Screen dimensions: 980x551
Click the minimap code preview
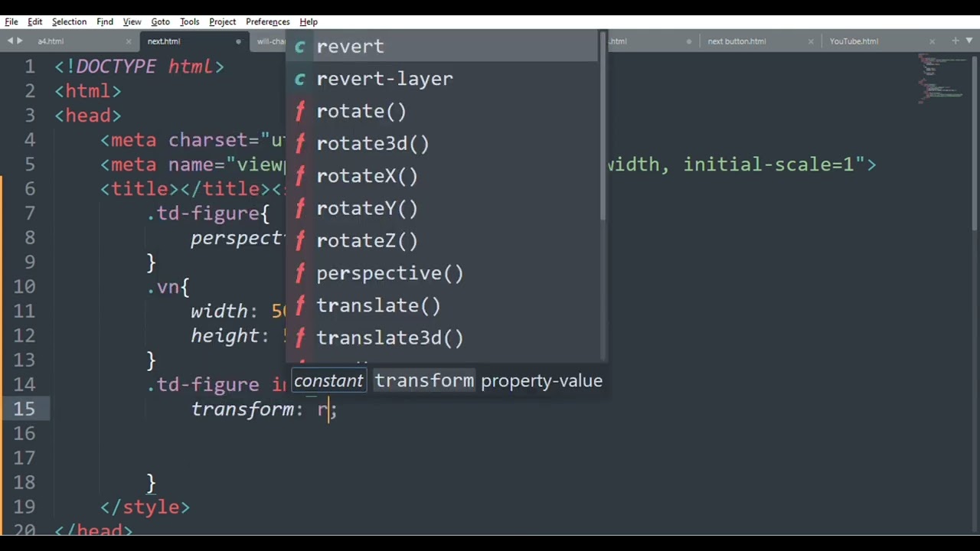click(x=942, y=78)
